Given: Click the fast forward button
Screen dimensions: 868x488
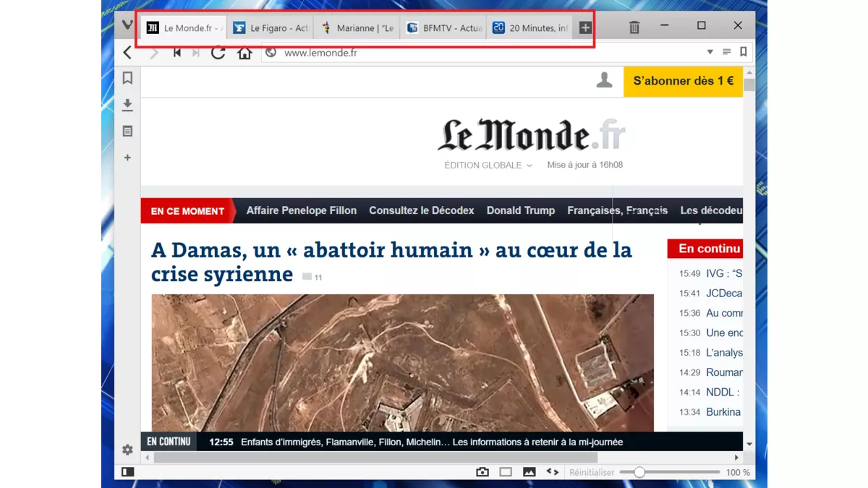Looking at the screenshot, I should click(x=195, y=53).
